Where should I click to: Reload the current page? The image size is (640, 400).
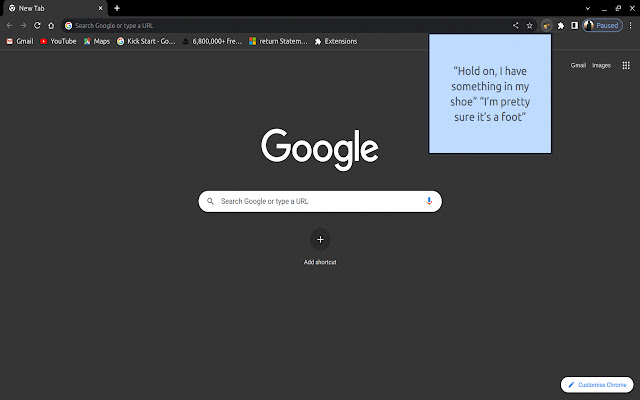37,25
